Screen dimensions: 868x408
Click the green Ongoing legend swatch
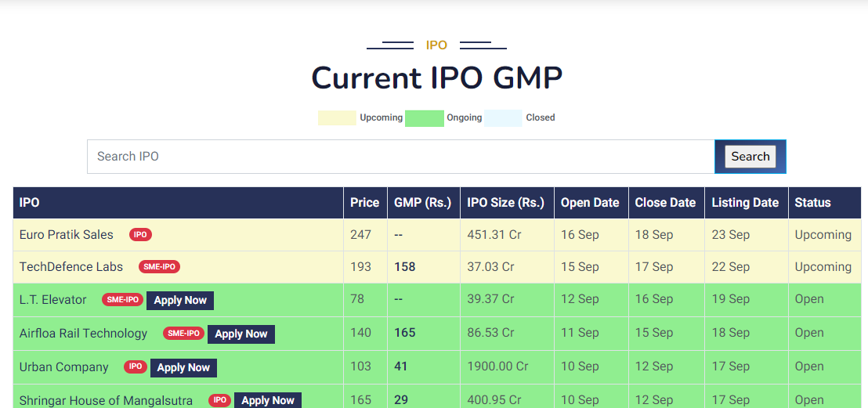pos(425,118)
